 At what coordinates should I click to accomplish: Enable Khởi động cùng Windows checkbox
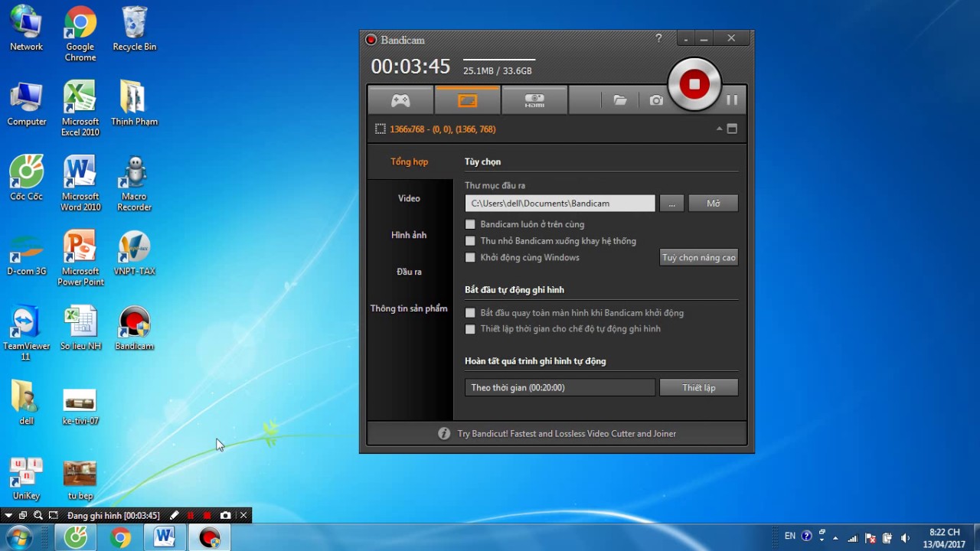(x=470, y=258)
